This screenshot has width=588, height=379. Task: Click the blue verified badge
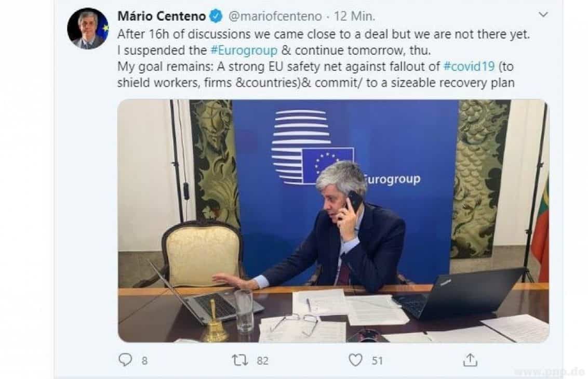pyautogui.click(x=216, y=16)
